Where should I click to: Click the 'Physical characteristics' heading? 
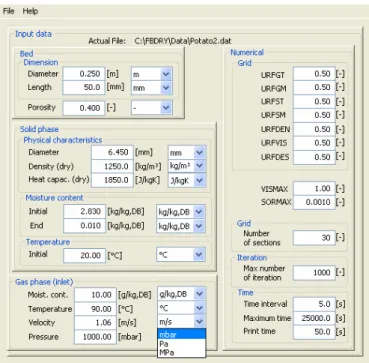(x=63, y=140)
